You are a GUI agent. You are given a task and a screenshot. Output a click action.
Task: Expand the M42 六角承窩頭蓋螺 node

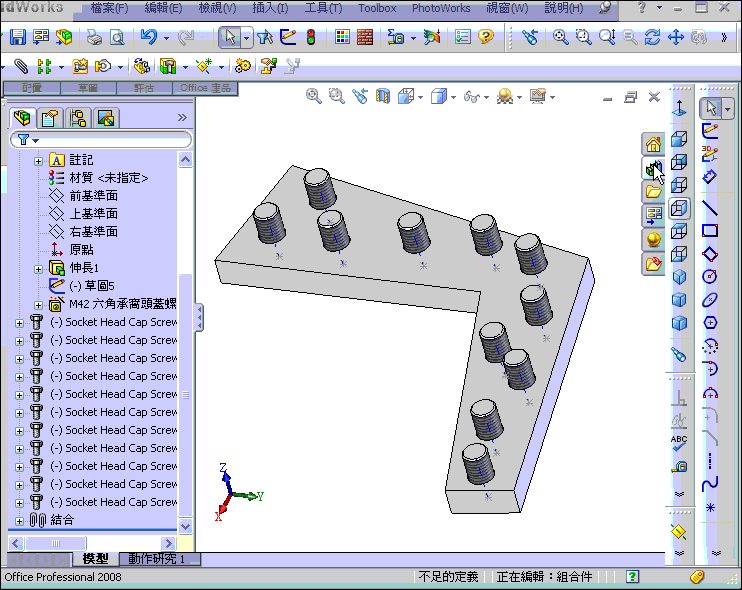38,305
